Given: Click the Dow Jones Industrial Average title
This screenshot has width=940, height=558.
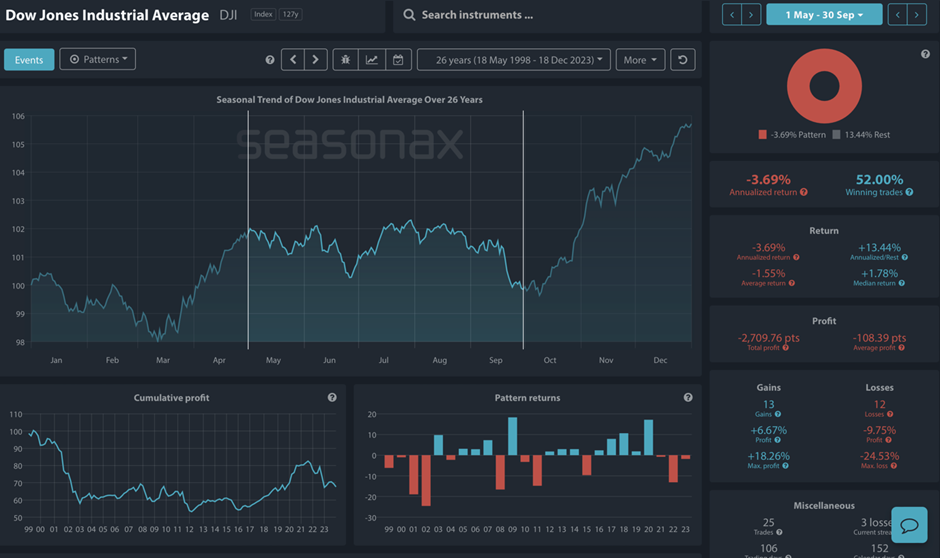Looking at the screenshot, I should coord(107,15).
